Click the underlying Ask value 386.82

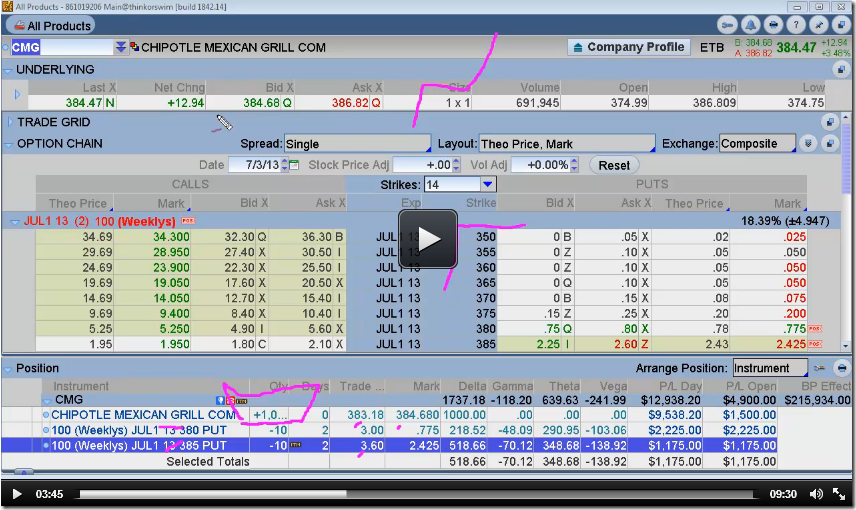350,103
